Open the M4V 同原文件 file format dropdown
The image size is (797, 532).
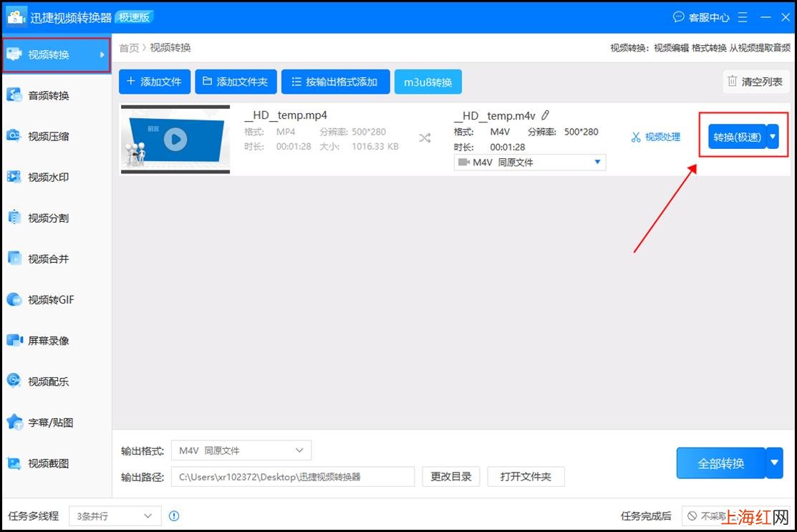[530, 162]
